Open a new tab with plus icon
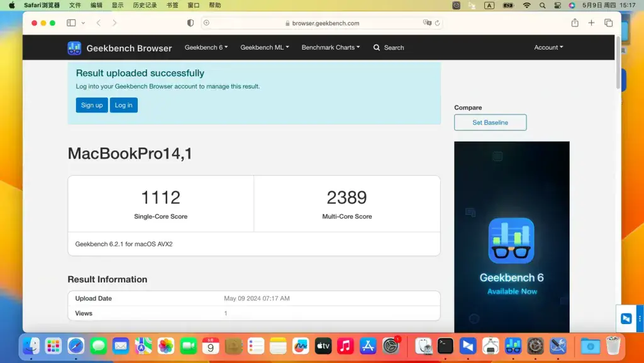This screenshot has width=644, height=363. tap(591, 23)
